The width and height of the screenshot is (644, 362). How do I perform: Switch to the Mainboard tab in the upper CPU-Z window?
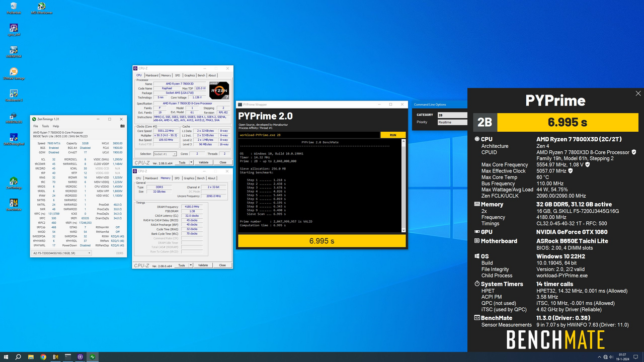pos(151,75)
